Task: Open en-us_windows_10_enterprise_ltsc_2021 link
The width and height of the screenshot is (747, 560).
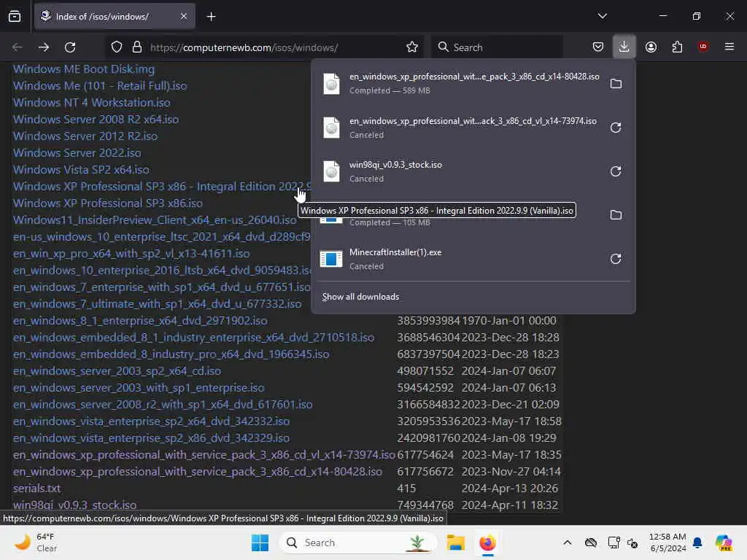Action: tap(162, 237)
